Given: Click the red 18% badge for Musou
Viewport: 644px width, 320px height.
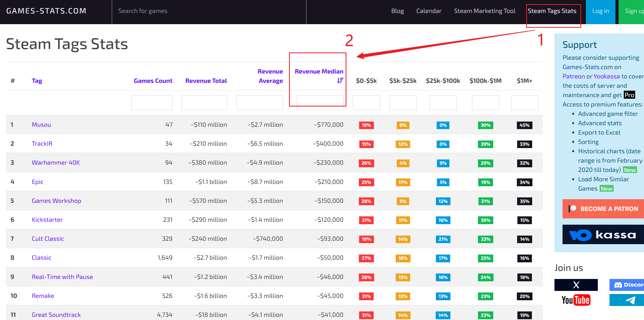Looking at the screenshot, I should pos(366,125).
